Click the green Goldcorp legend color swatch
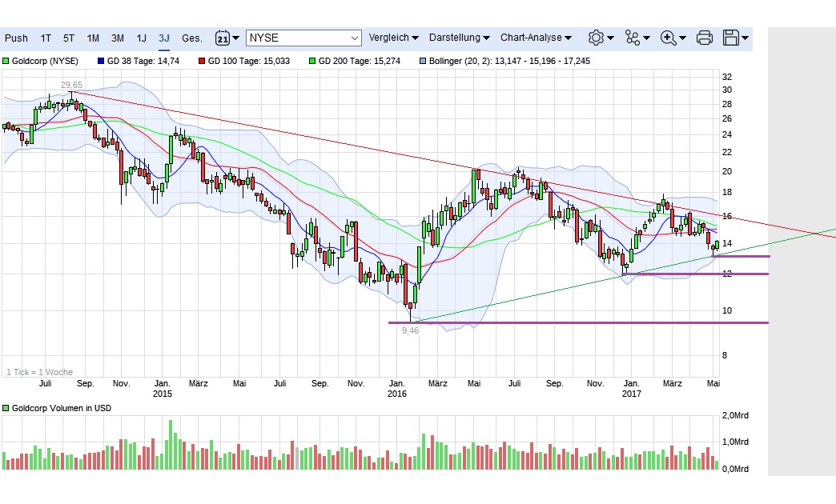This screenshot has width=836, height=504. [6, 60]
